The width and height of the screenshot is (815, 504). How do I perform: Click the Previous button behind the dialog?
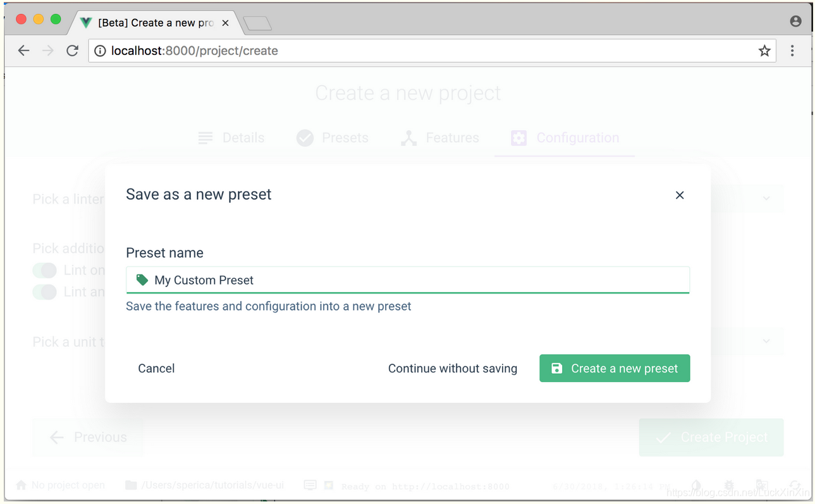point(88,438)
